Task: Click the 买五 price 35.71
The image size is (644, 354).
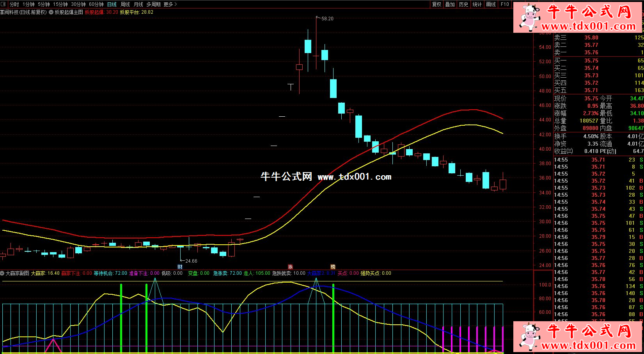Action: click(591, 91)
